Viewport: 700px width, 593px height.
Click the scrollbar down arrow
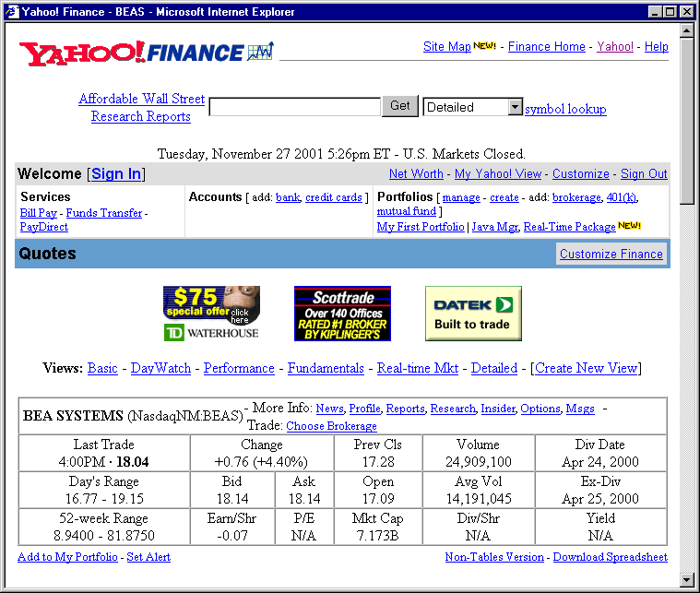[x=686, y=579]
